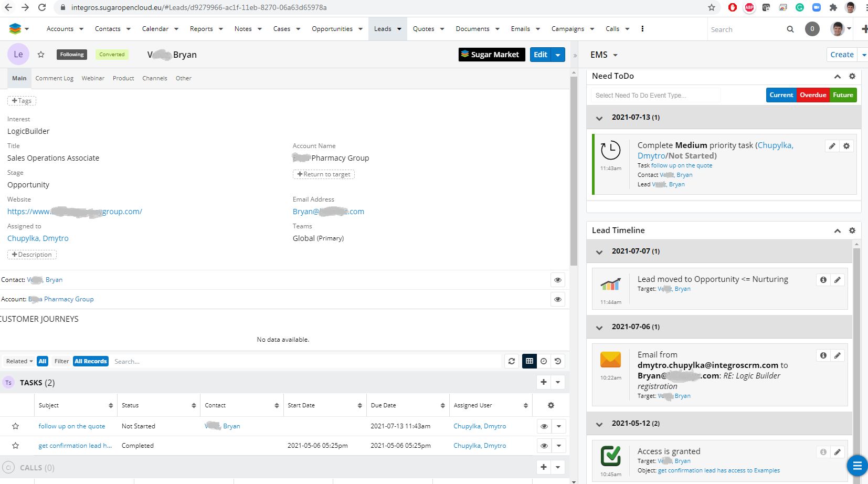
Task: Favorite the lead with header star icon
Action: (x=41, y=55)
